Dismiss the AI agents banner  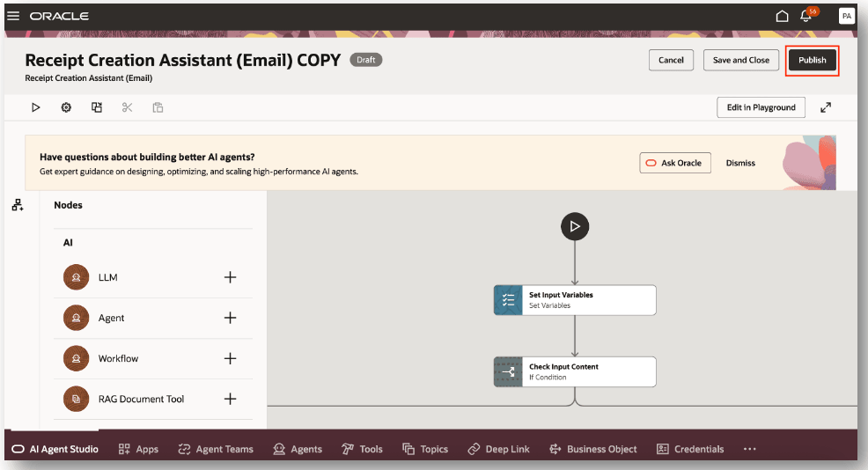click(740, 163)
